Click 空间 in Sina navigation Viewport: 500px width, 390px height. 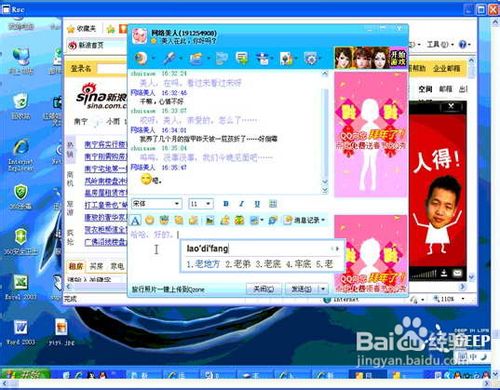425,89
